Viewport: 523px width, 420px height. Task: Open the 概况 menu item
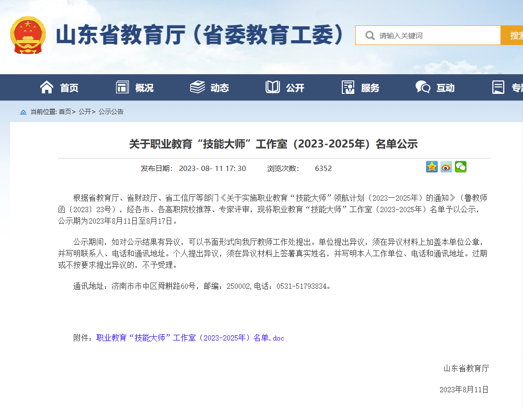[144, 88]
